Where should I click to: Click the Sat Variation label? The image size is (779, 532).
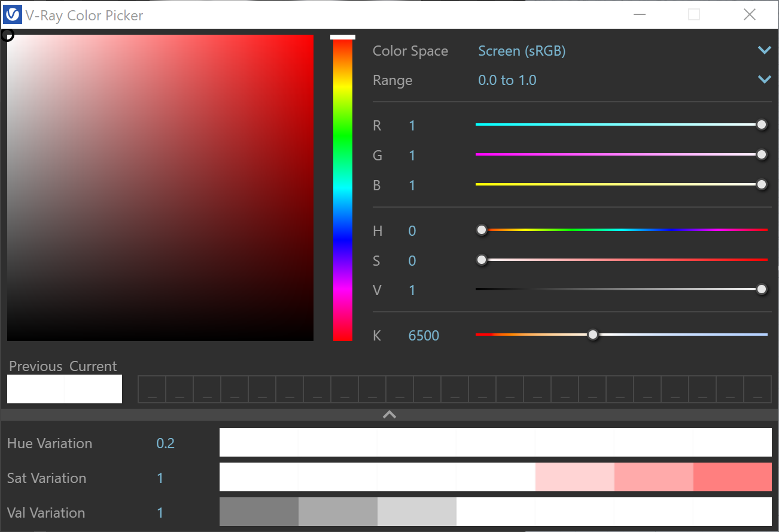pos(47,478)
